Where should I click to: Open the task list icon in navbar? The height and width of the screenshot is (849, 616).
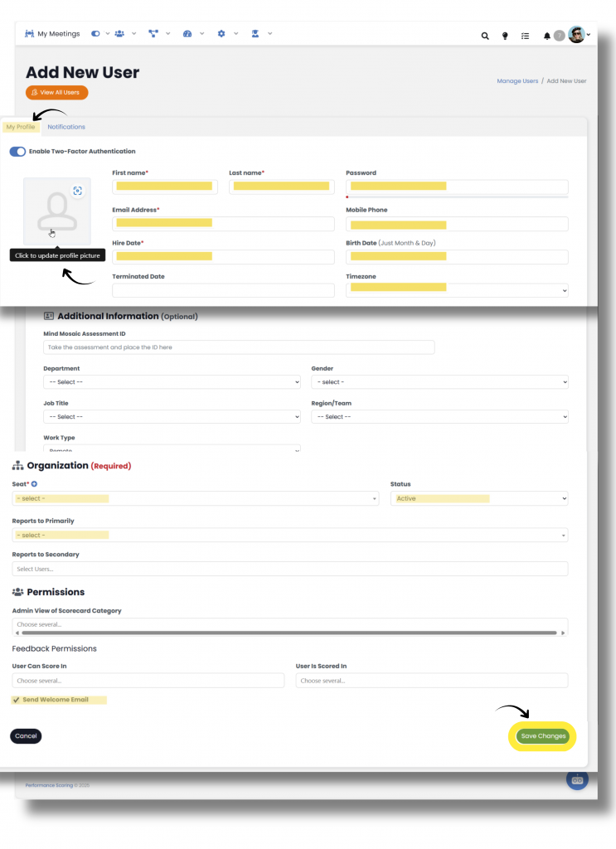(525, 36)
